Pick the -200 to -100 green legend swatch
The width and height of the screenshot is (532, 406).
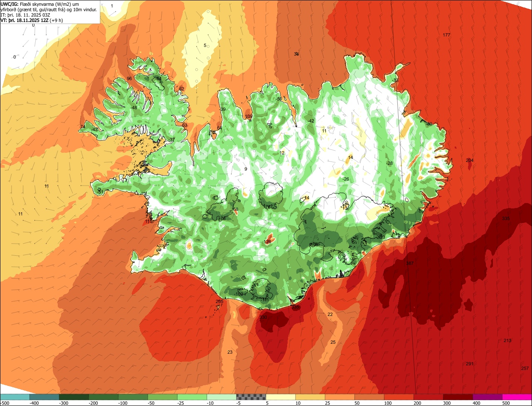pyautogui.click(x=103, y=397)
